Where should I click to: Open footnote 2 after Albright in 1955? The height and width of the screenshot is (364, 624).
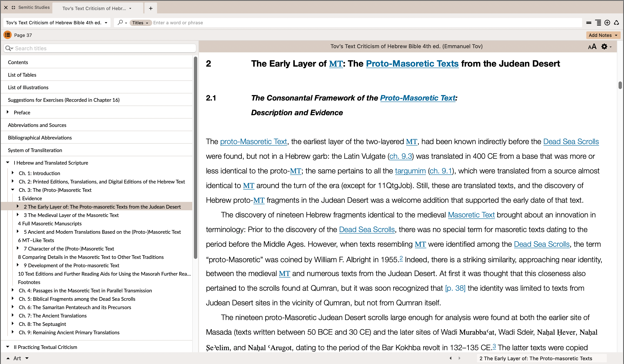(x=401, y=258)
